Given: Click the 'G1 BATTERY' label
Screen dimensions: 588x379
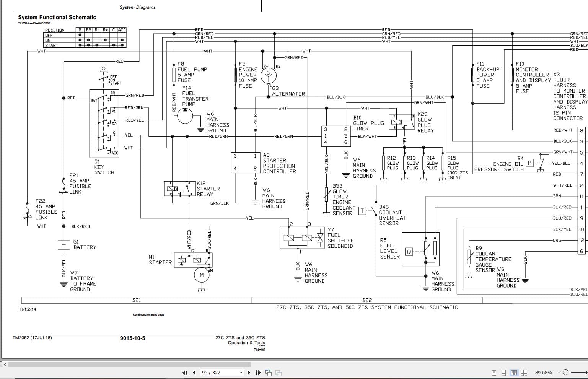Looking at the screenshot, I should point(85,244).
